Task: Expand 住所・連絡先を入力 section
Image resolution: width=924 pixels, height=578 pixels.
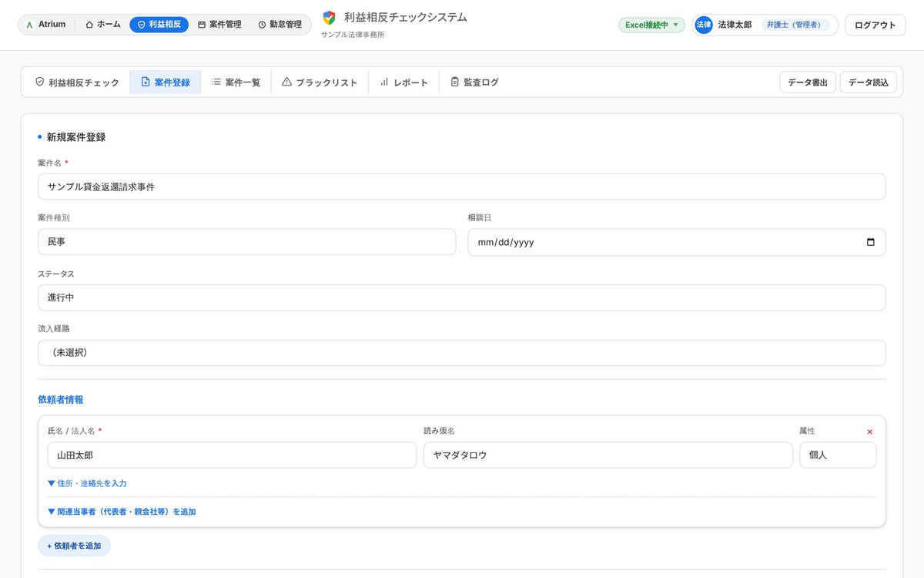Action: (87, 483)
